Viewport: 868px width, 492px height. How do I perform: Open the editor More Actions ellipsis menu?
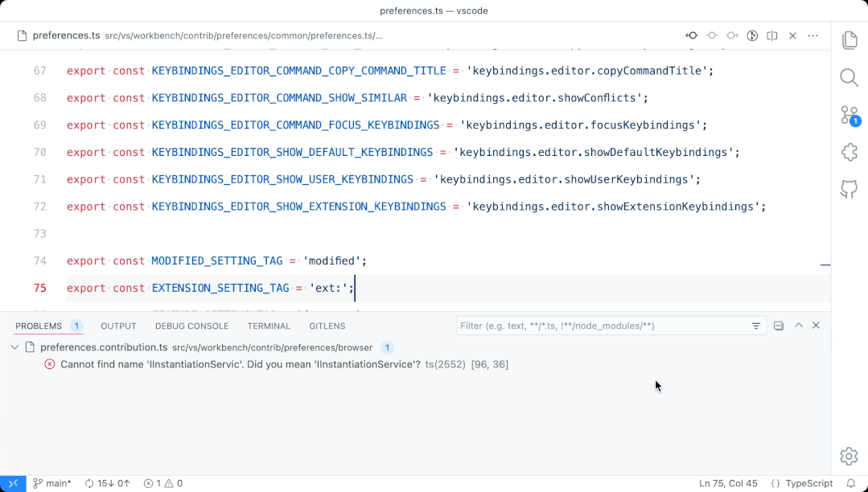(812, 35)
